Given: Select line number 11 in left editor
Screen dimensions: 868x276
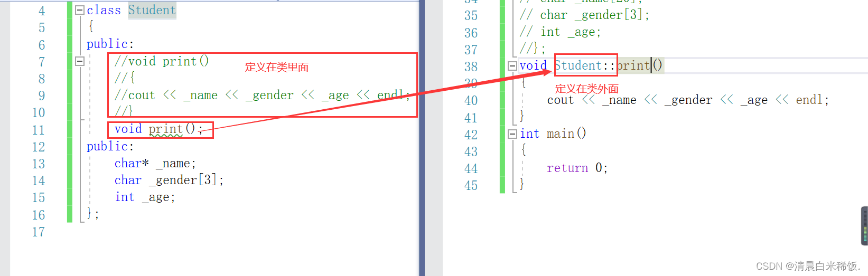Looking at the screenshot, I should pyautogui.click(x=38, y=130).
